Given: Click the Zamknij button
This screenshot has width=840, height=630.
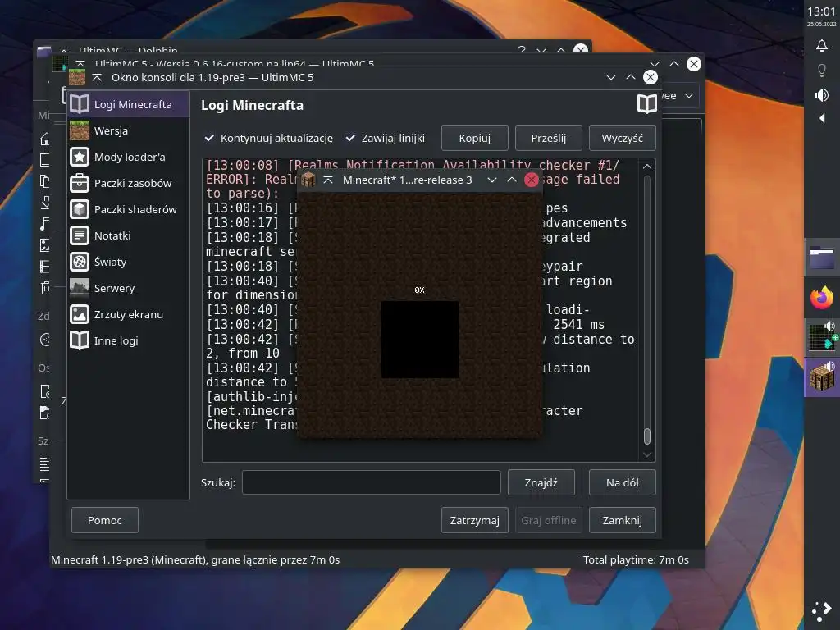Looking at the screenshot, I should (x=622, y=520).
